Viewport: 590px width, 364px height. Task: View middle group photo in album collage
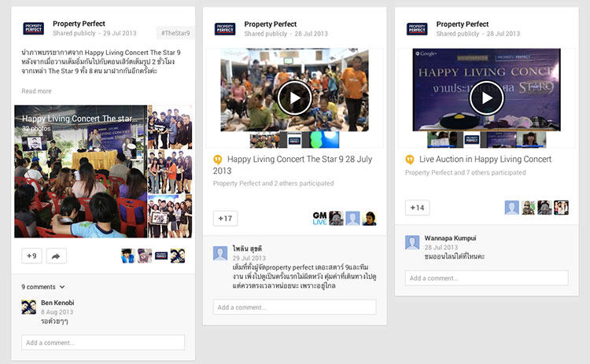point(170,171)
